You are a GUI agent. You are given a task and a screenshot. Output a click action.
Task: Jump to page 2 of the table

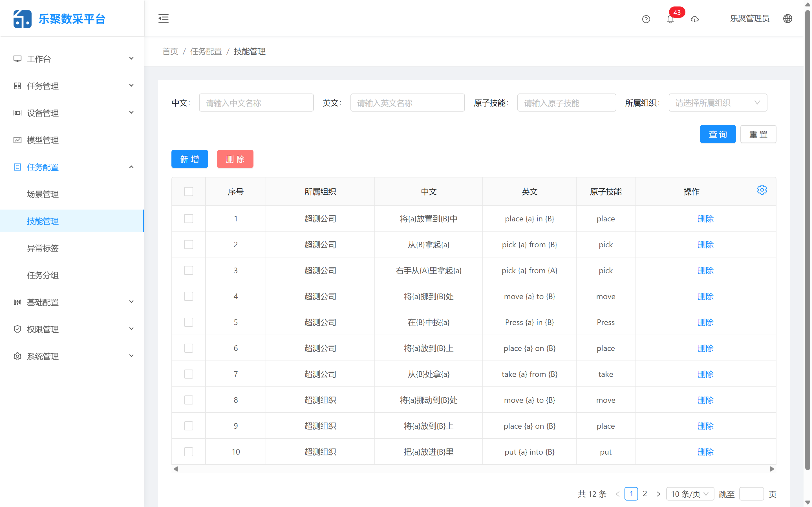point(645,493)
